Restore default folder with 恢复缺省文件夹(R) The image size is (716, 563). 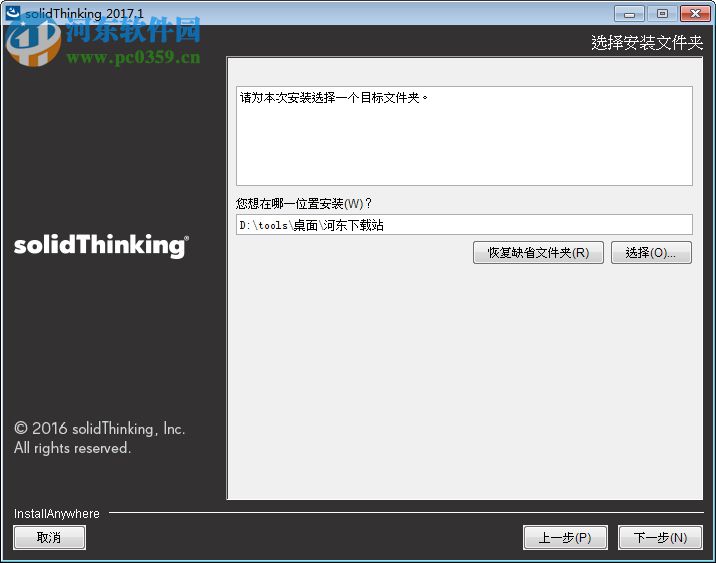pos(538,253)
